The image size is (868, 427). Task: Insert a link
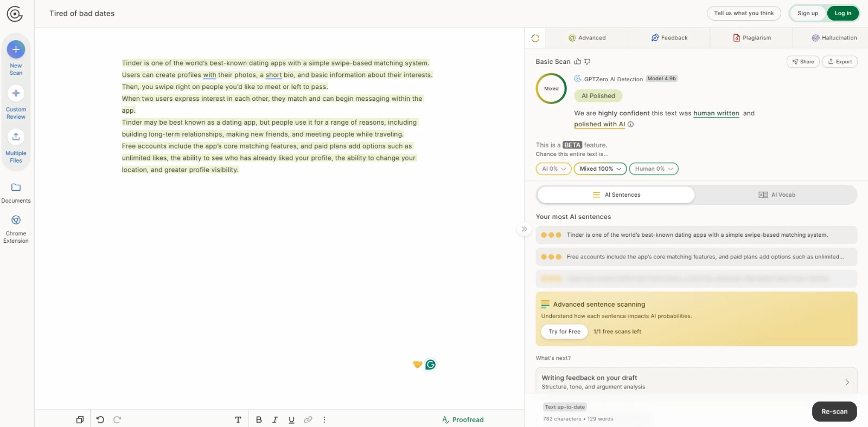coord(308,419)
